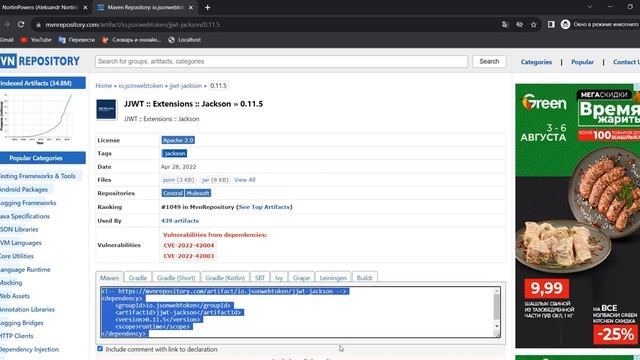Bookmark this page with the star icon
This screenshot has height=360, width=640.
(x=533, y=24)
